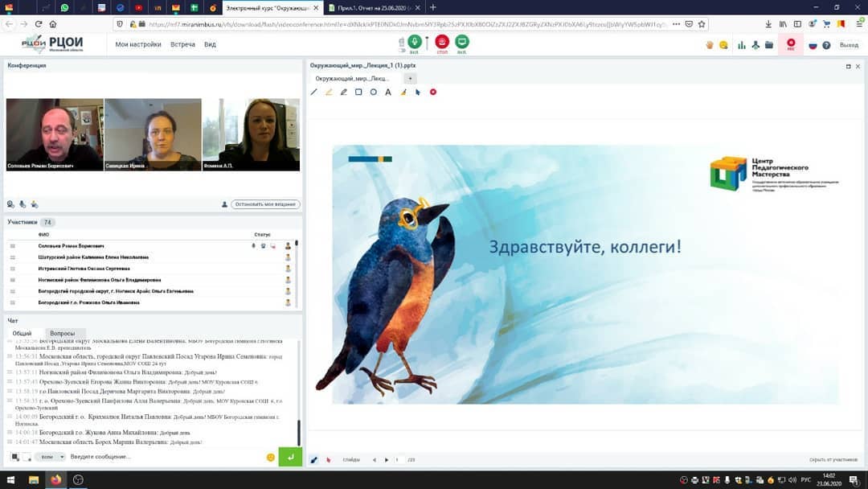
Task: Select the ellipse shape tool
Action: coord(374,92)
